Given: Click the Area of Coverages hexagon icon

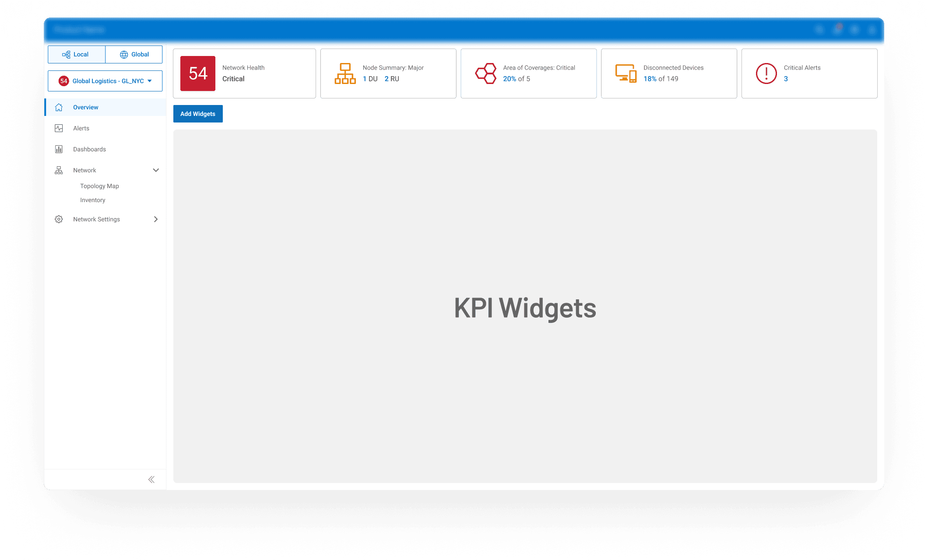Looking at the screenshot, I should coord(485,73).
